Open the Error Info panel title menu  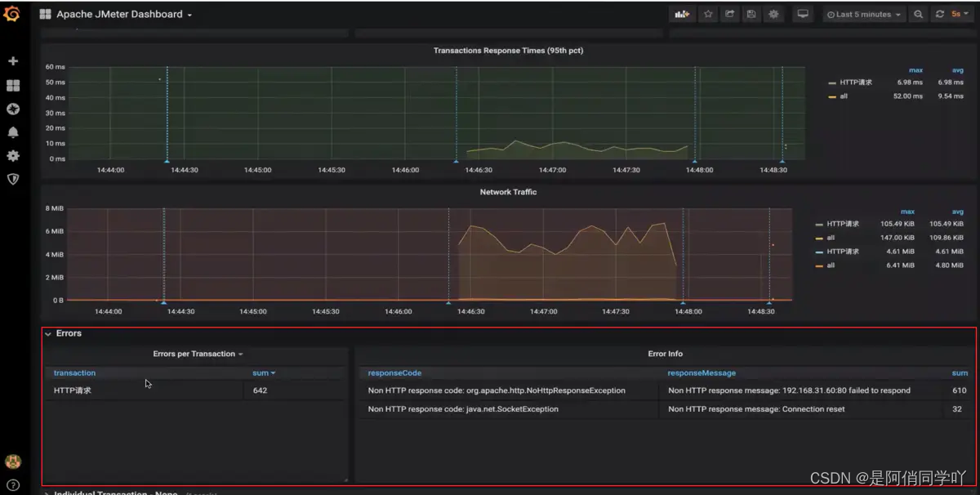(x=665, y=354)
